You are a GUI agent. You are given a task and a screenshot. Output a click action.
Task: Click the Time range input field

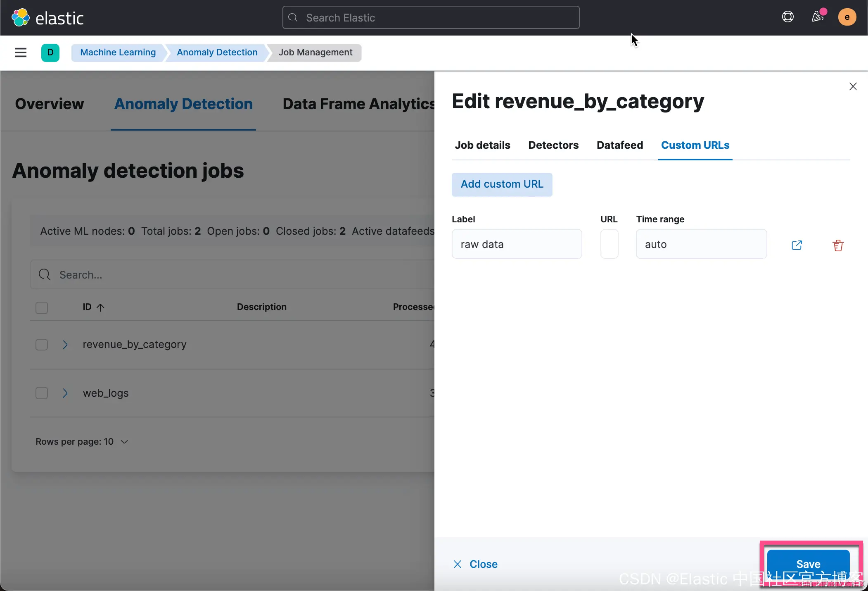(701, 244)
